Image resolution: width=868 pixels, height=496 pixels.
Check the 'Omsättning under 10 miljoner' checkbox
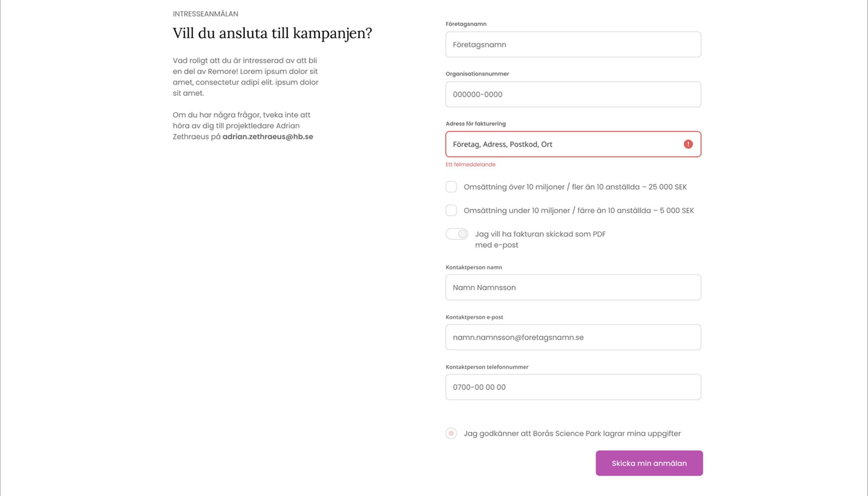451,210
